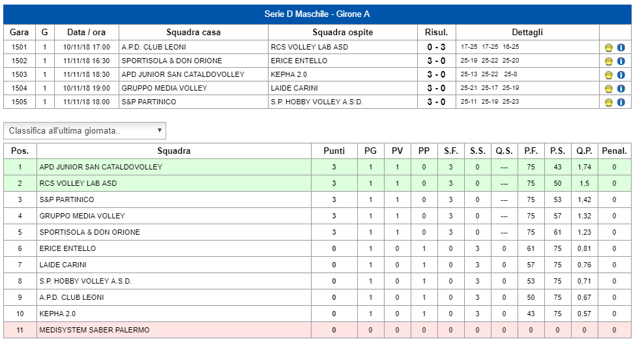Open the info icon for match 1504
The width and height of the screenshot is (644, 339).
tap(621, 89)
